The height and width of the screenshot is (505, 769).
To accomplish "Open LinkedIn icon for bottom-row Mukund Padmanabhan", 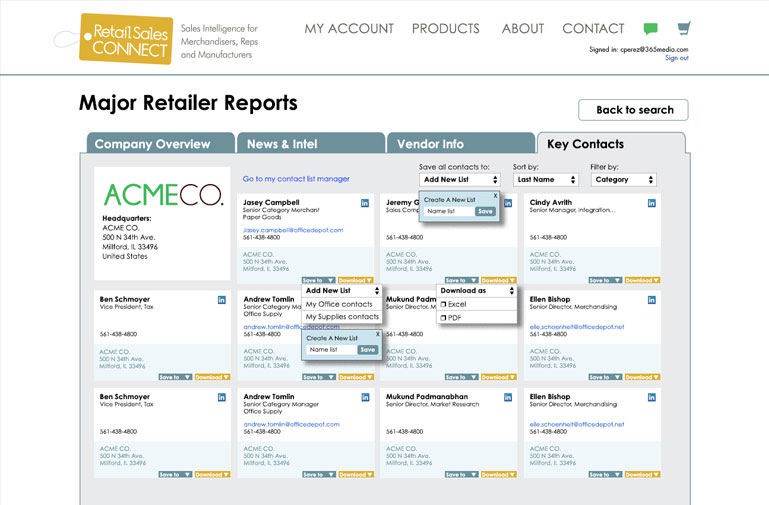I will coord(508,397).
